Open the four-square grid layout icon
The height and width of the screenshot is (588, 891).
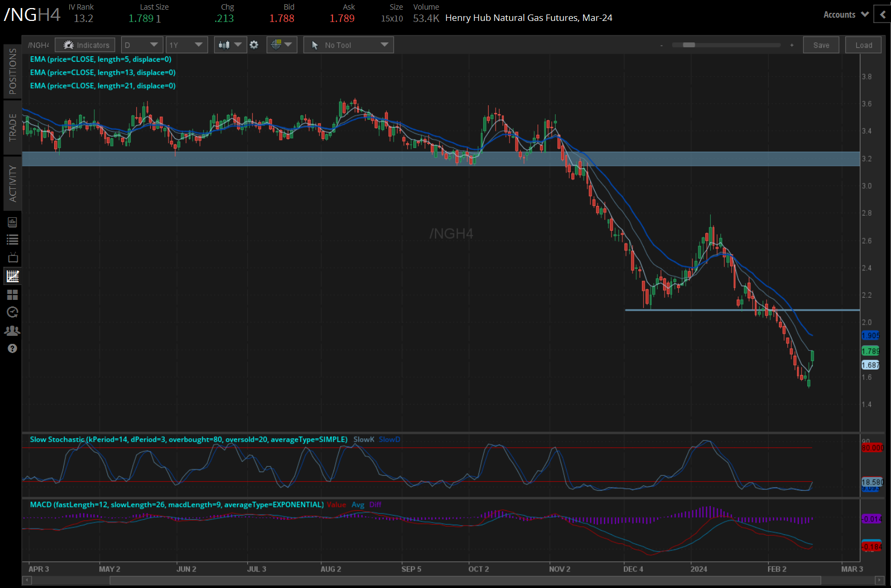click(12, 295)
